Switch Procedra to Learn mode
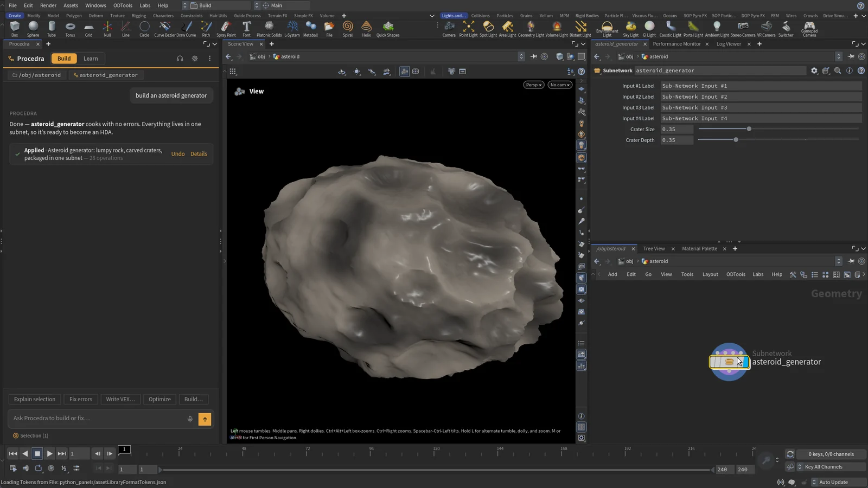Image resolution: width=868 pixels, height=488 pixels. [91, 59]
